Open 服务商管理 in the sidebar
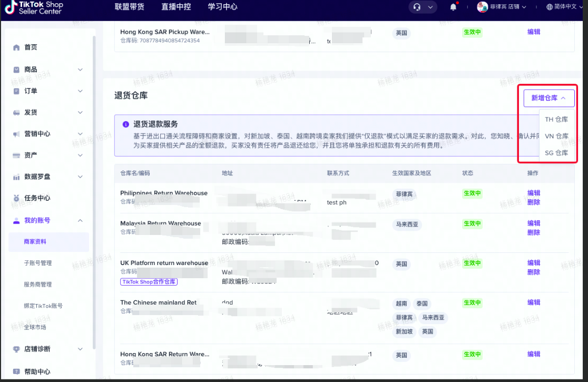Screen dimensions: 588x382 (38, 285)
